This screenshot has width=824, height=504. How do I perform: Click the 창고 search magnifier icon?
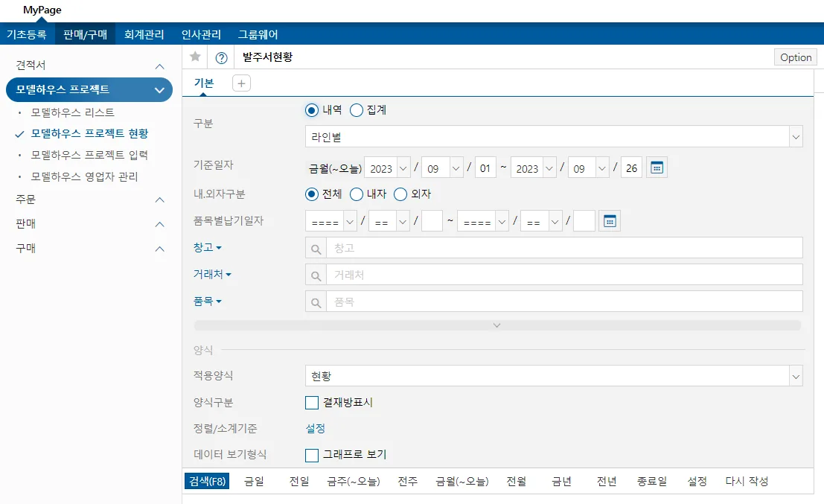[316, 249]
